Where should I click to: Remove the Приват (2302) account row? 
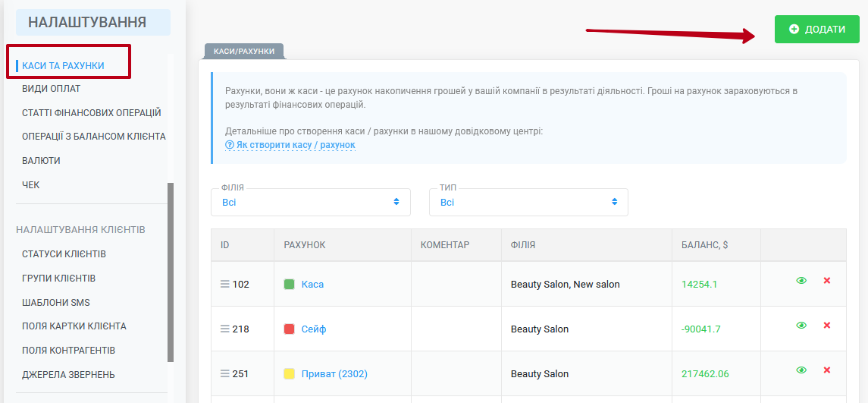point(827,370)
